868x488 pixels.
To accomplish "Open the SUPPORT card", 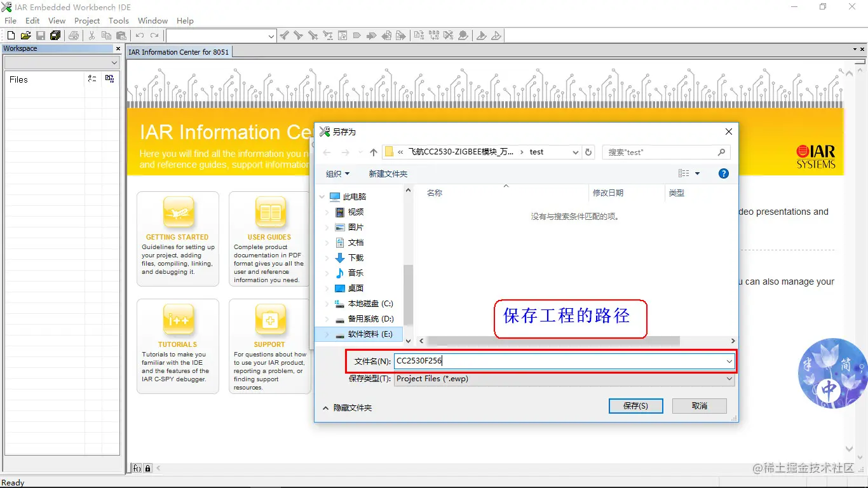I will point(269,346).
